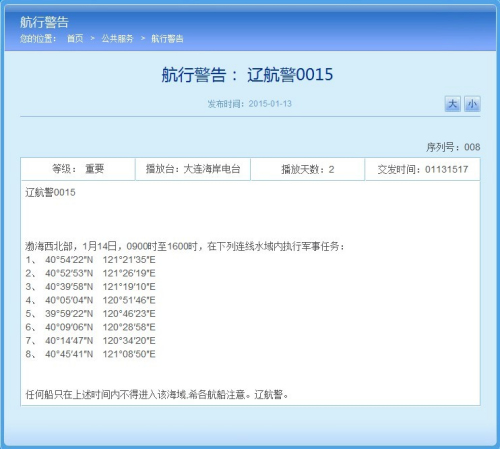
Task: Click coordinate row 3 40°39′58″N
Action: [90, 287]
